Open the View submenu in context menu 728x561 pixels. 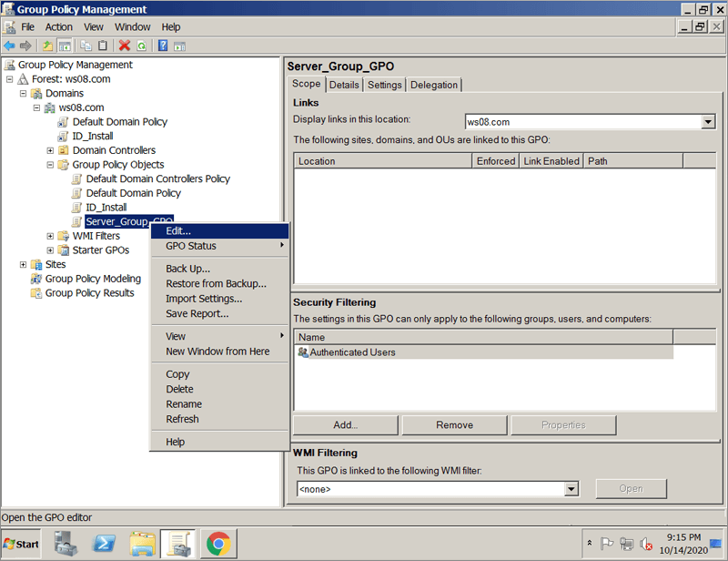[219, 336]
